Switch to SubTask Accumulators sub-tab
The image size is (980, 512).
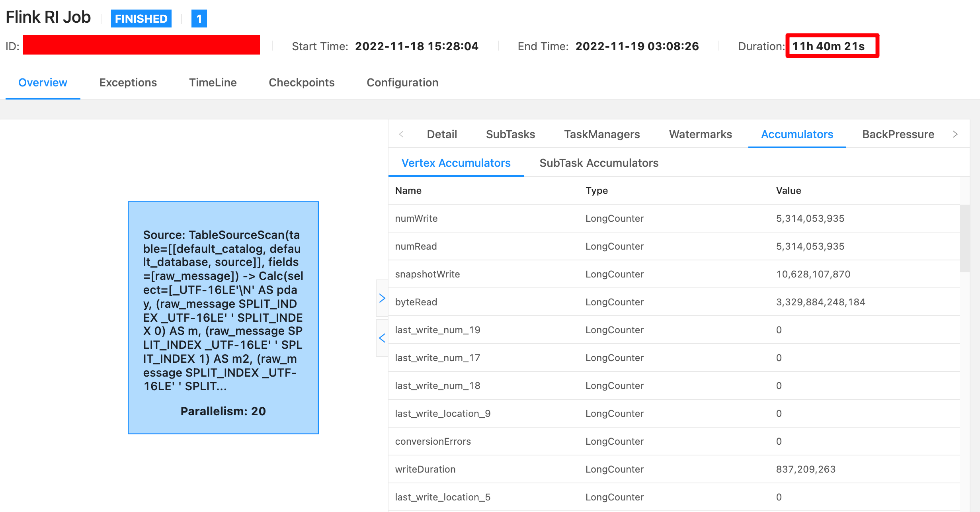(599, 163)
